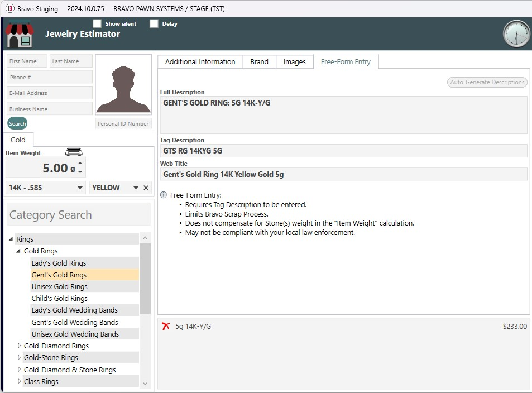Select the Free-Form Entry tab

pyautogui.click(x=346, y=61)
